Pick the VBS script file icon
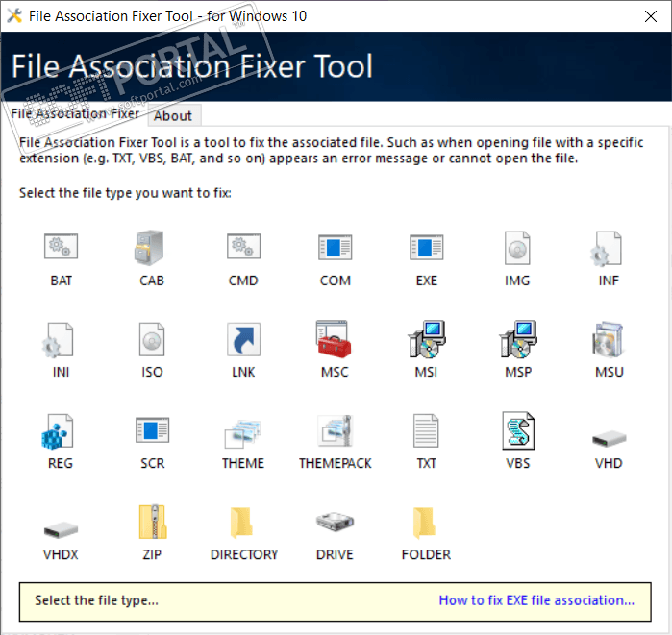 pos(518,430)
